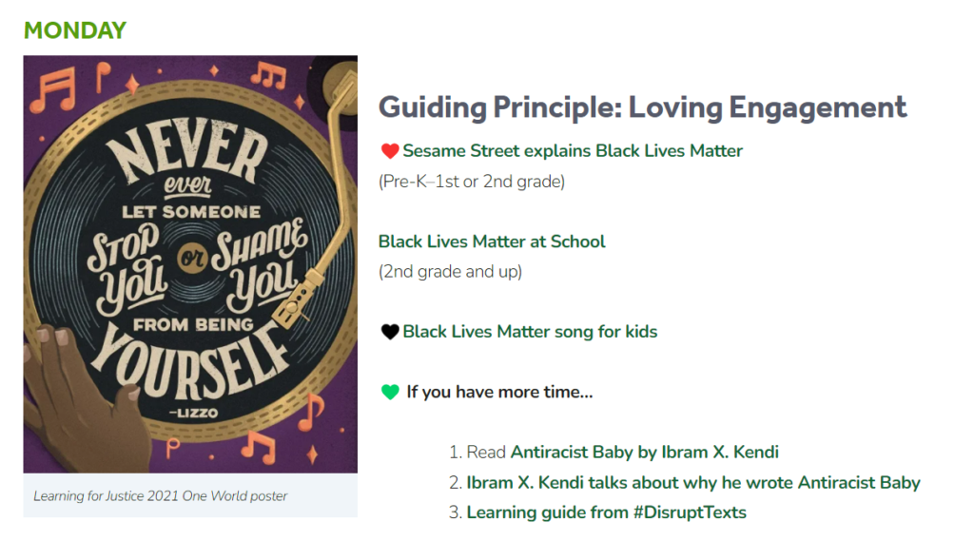Open Black Lives Matter song for kids
974x560 pixels.
[x=529, y=332]
